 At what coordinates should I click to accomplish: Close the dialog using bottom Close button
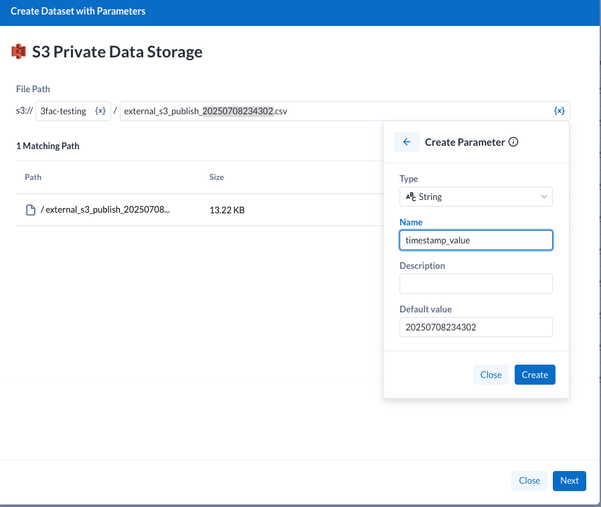point(529,480)
